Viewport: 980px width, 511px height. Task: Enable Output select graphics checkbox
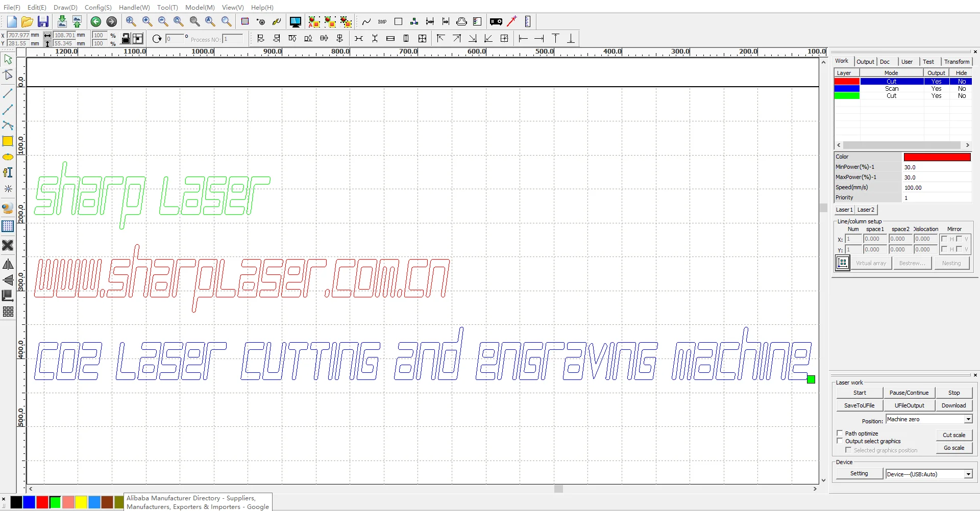click(x=840, y=441)
